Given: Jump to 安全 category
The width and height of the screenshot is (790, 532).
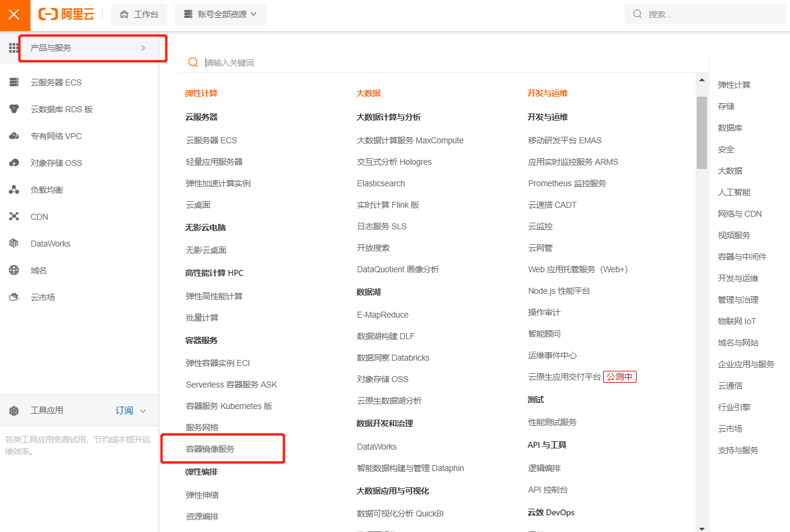Looking at the screenshot, I should pos(726,149).
